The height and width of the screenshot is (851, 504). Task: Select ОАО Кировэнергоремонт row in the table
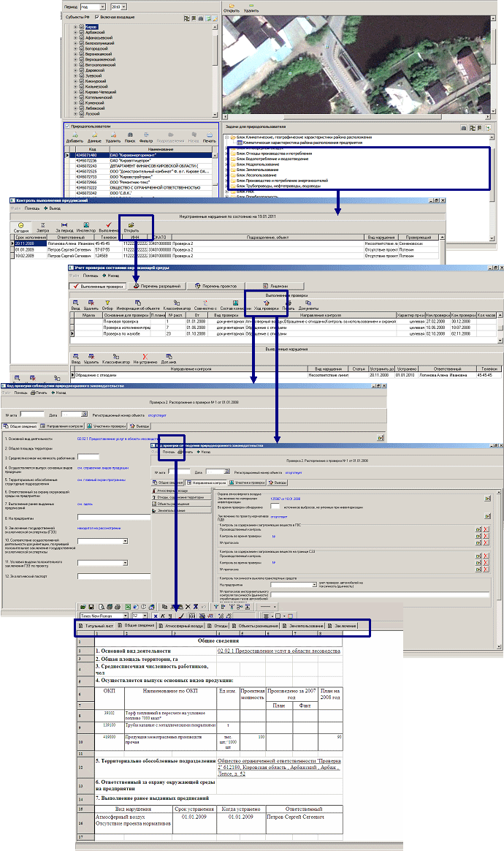click(x=139, y=156)
